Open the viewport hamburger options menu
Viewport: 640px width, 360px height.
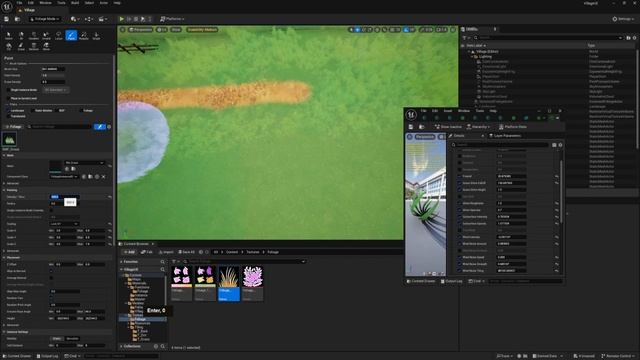pos(122,30)
